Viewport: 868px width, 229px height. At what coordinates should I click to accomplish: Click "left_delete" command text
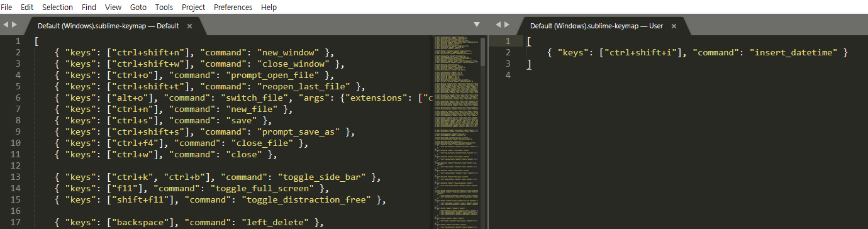(279, 222)
